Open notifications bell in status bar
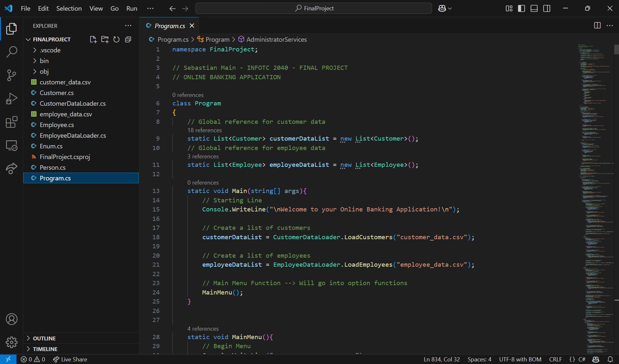619x364 pixels. [x=610, y=359]
